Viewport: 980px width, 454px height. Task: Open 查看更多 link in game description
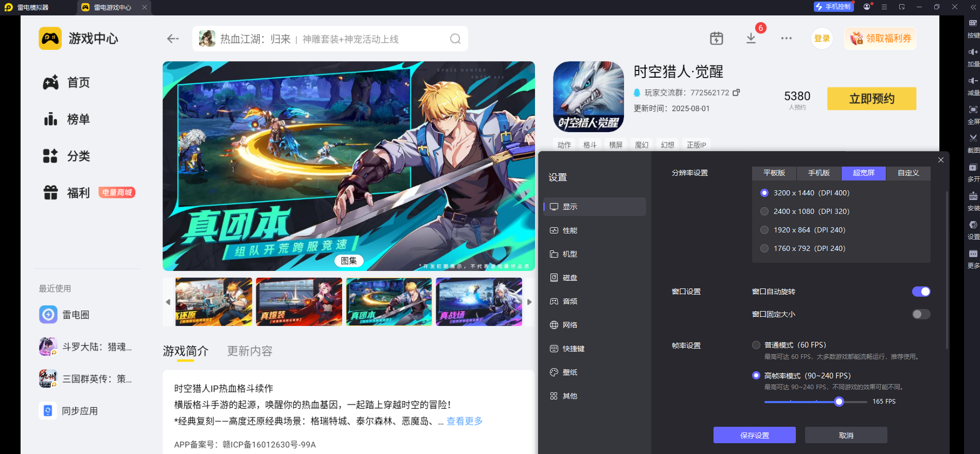(x=465, y=421)
